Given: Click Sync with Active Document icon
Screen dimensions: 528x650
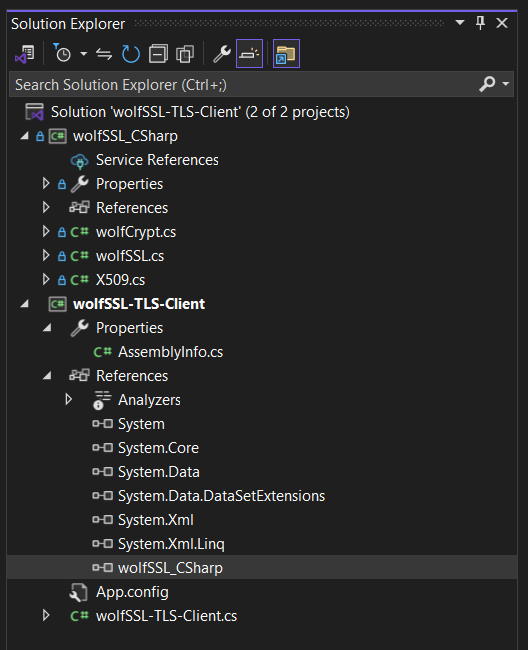Looking at the screenshot, I should tap(104, 54).
